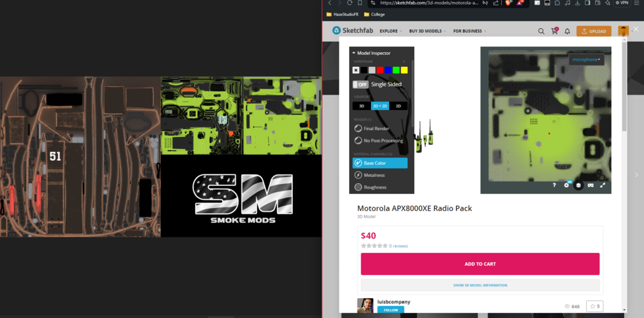The height and width of the screenshot is (318, 644).
Task: Close the model popup with the X
Action: tap(636, 29)
